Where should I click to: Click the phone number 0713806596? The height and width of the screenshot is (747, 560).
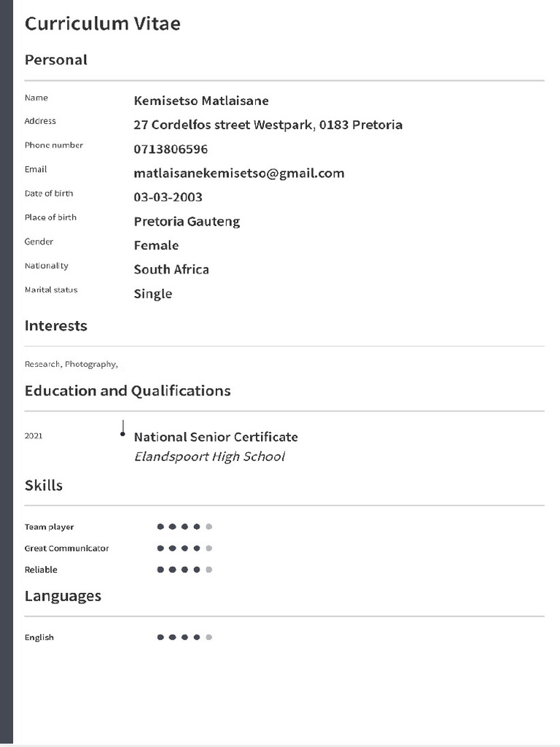point(171,150)
